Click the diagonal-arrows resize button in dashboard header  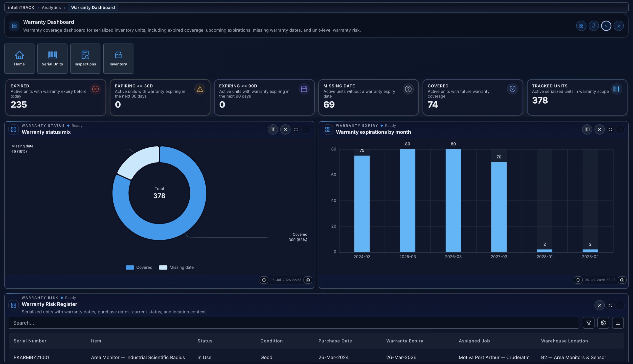click(x=606, y=26)
